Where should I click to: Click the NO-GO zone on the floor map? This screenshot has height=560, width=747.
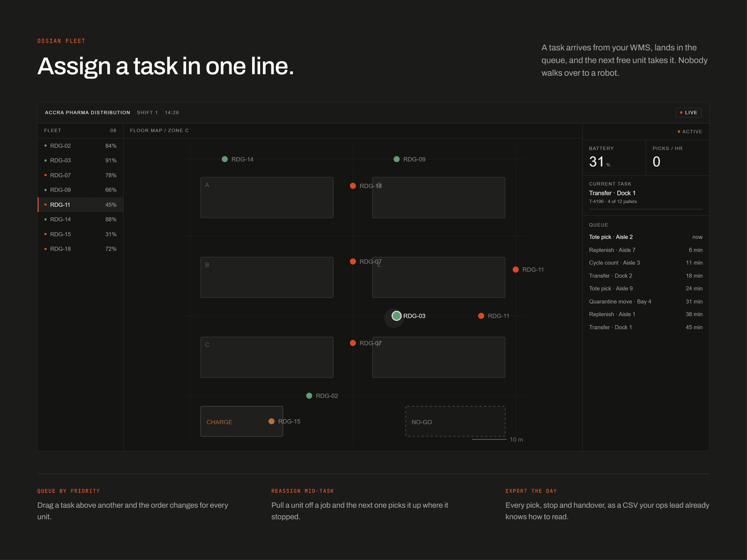455,421
